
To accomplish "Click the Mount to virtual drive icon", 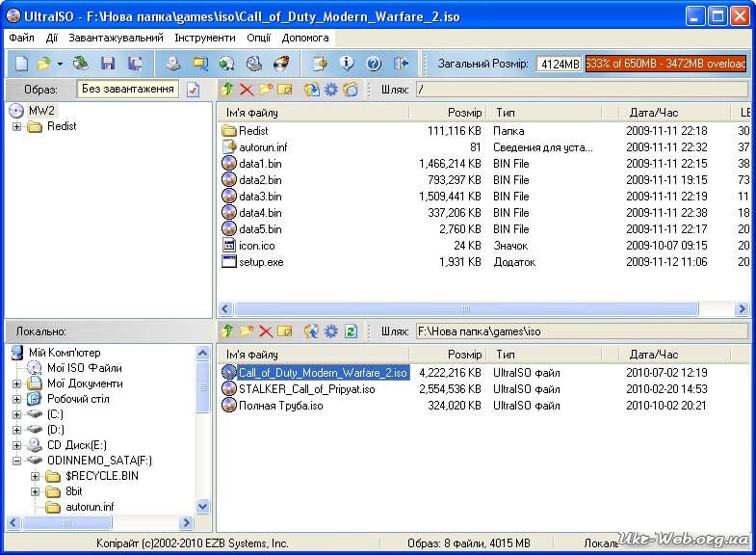I will [254, 64].
